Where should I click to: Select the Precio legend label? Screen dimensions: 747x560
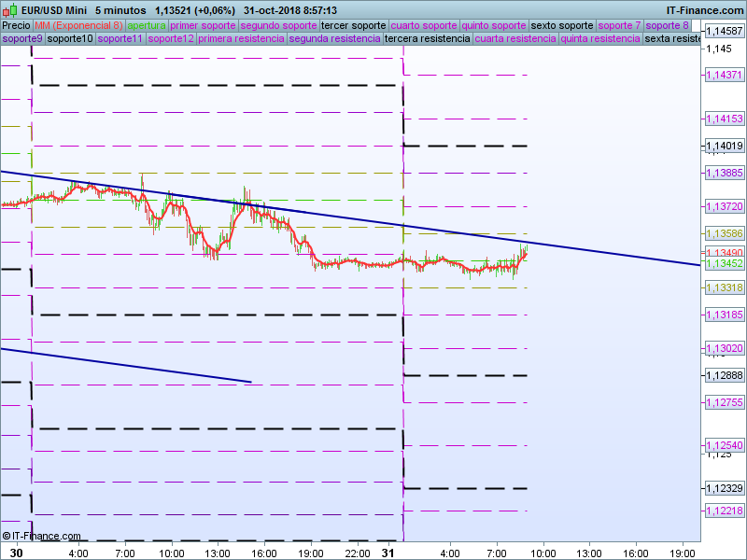coord(16,25)
